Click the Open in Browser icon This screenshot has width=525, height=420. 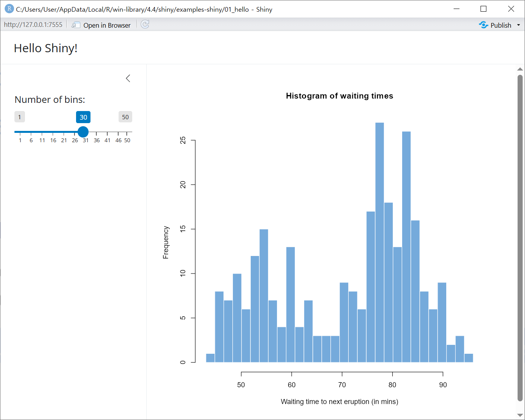coord(76,25)
